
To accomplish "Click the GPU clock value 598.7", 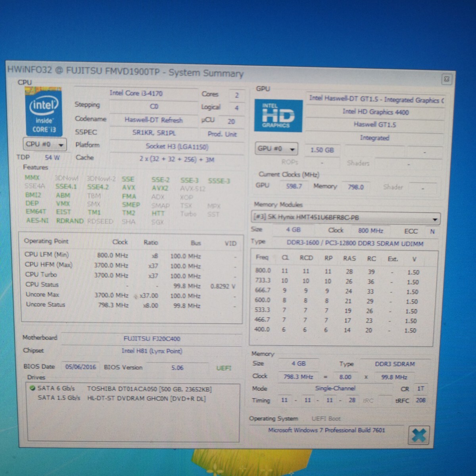I will 294,186.
